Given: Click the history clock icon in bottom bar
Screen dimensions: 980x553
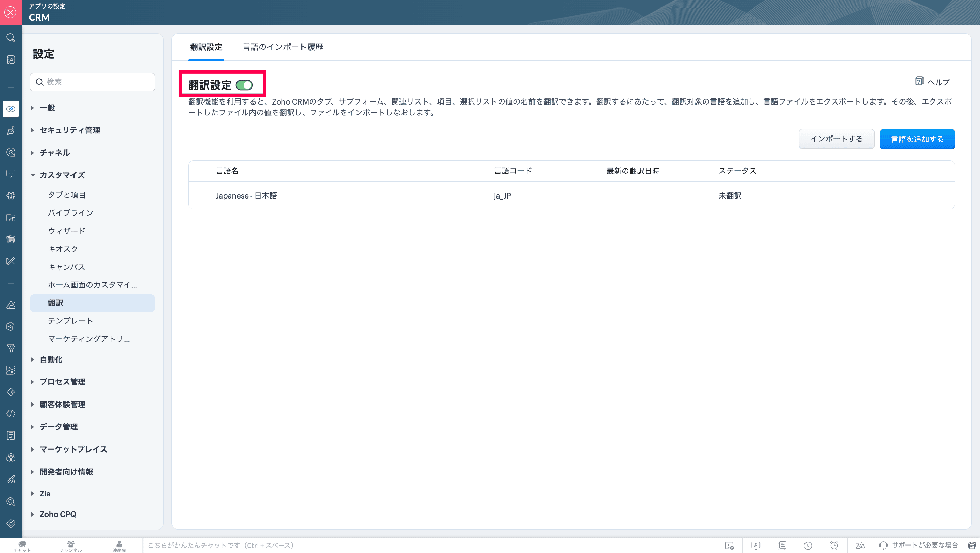Looking at the screenshot, I should 808,546.
